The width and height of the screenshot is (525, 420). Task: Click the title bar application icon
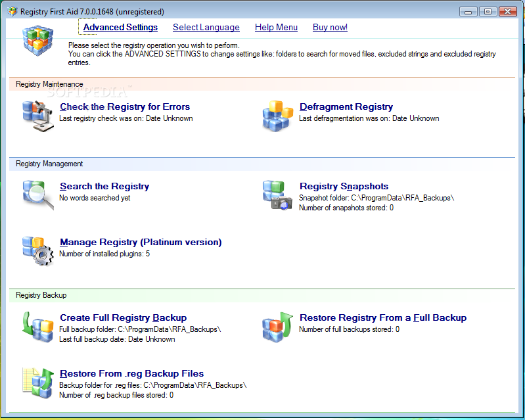coord(12,11)
